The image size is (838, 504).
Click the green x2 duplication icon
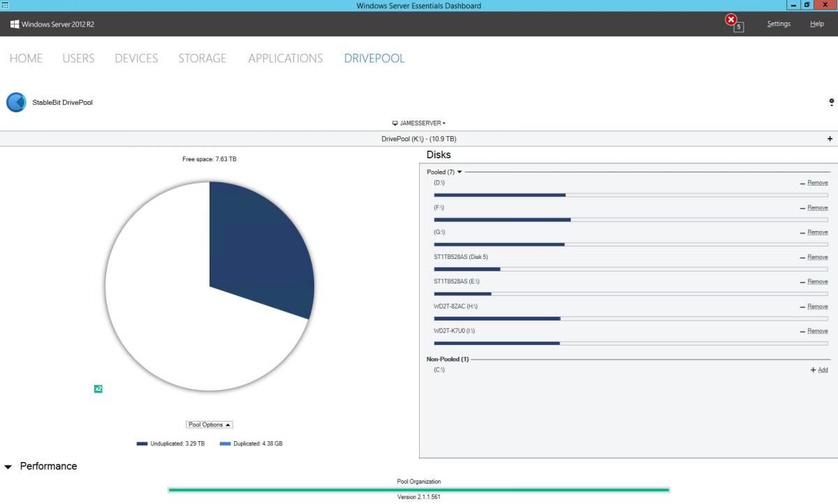(x=98, y=389)
